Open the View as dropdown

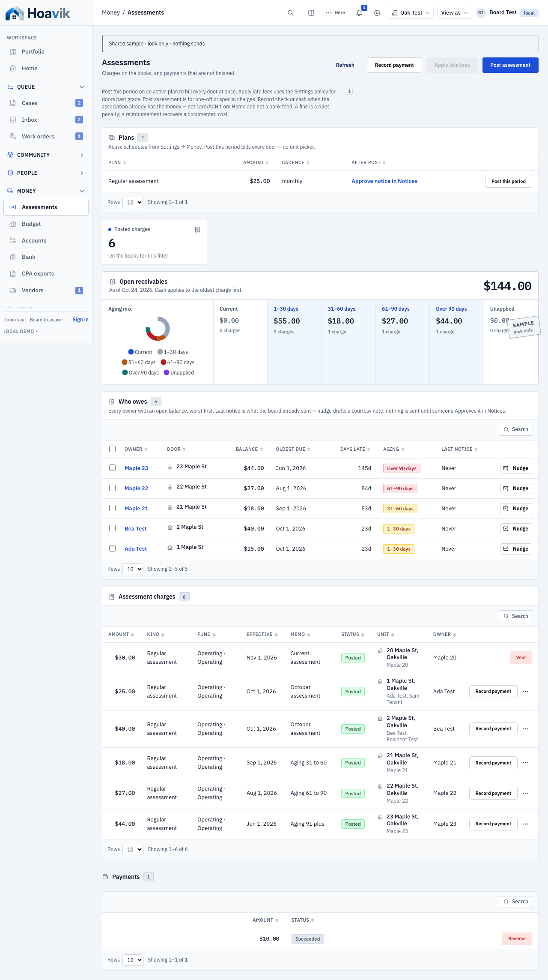(454, 13)
